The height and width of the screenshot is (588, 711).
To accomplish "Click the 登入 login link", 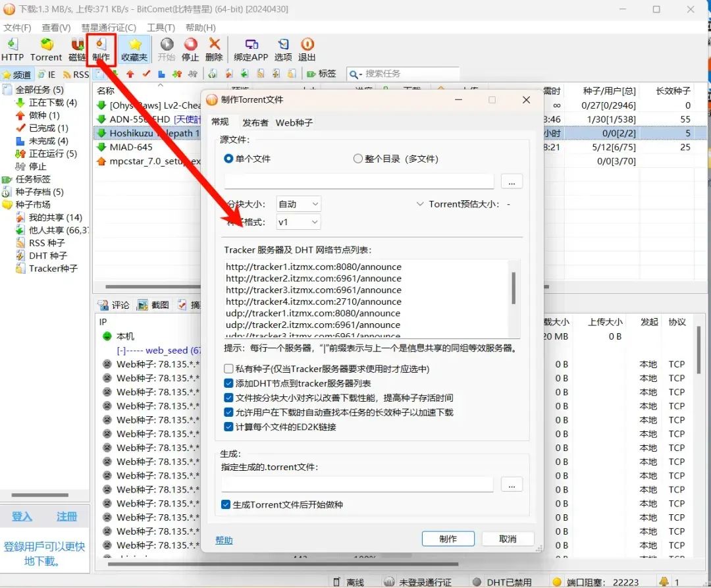I will click(21, 516).
